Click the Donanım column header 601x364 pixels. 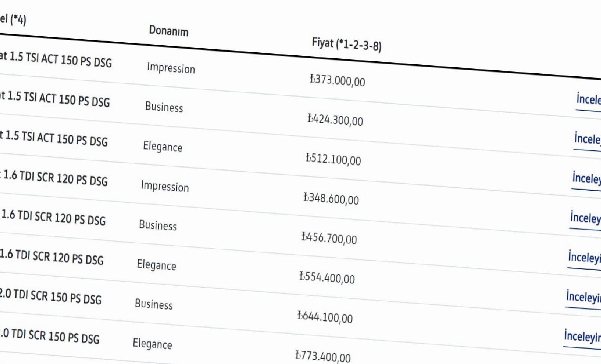pyautogui.click(x=169, y=30)
